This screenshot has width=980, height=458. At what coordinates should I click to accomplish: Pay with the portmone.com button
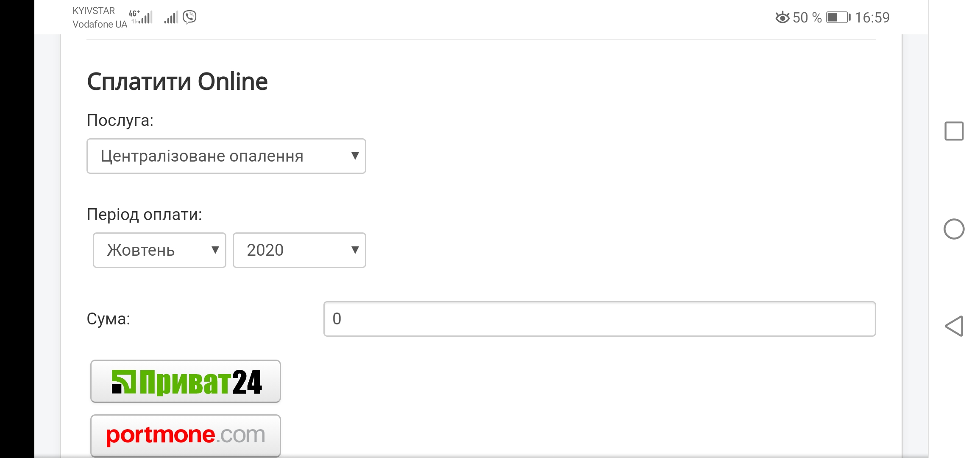186,436
